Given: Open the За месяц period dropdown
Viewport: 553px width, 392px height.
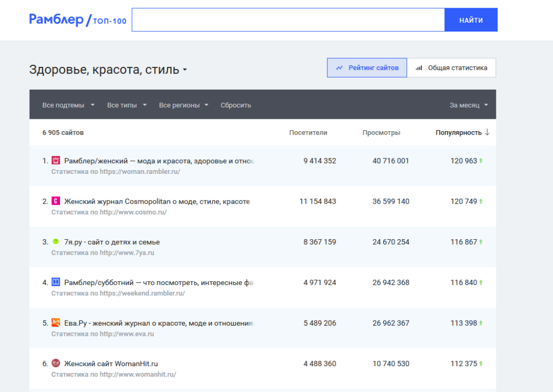Looking at the screenshot, I should [x=468, y=105].
